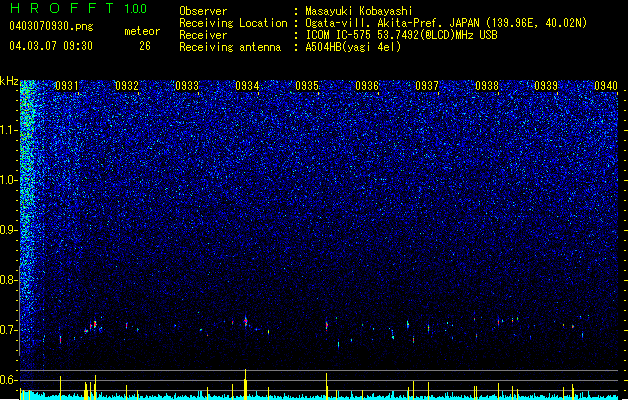Viewport: 629px width, 400px height.
Task: Click the Receiver label
Action: 203,35
